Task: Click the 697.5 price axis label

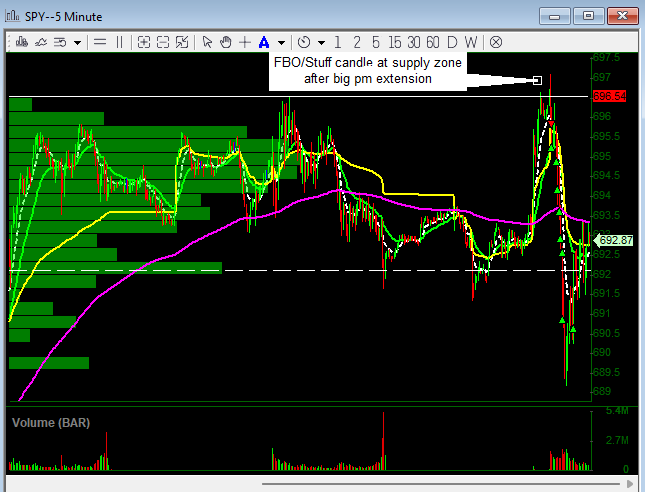Action: [x=606, y=57]
